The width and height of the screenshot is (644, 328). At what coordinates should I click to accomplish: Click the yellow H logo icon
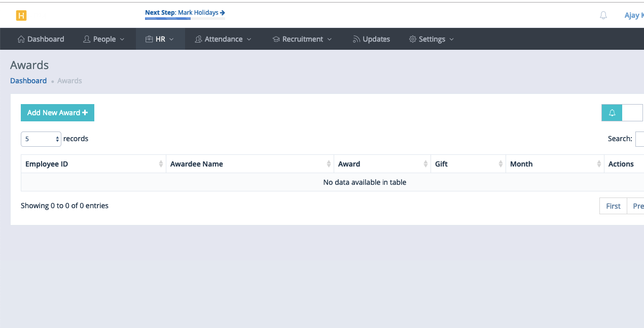pos(21,16)
